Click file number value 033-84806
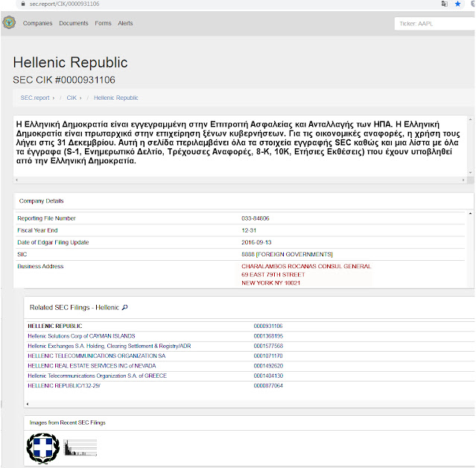This screenshot has height=468, width=476. click(256, 218)
